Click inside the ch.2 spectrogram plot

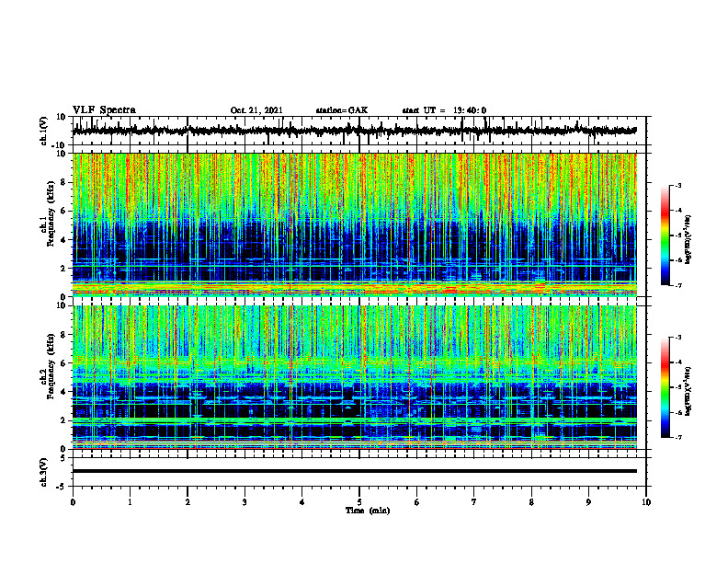click(354, 377)
